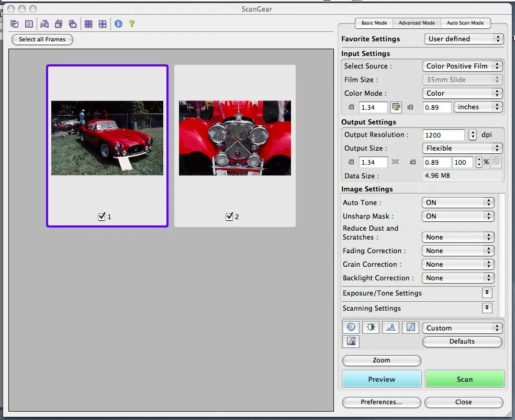Click the rotate left toolbar icon
Screen dimensions: 515x420
(59, 24)
